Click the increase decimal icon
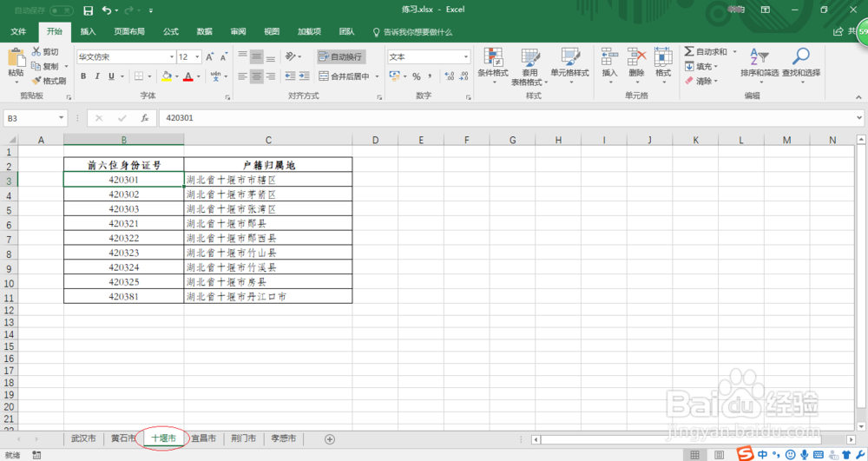This screenshot has height=461, width=868. [450, 76]
